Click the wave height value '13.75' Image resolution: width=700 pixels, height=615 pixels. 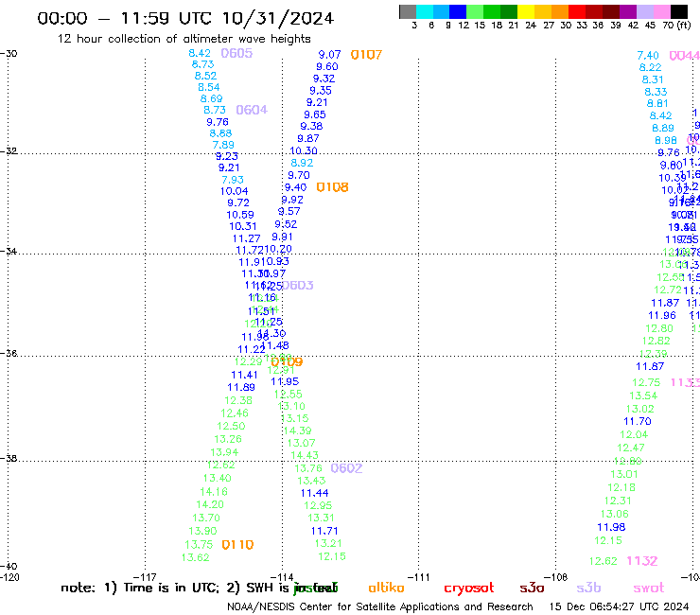pyautogui.click(x=199, y=545)
